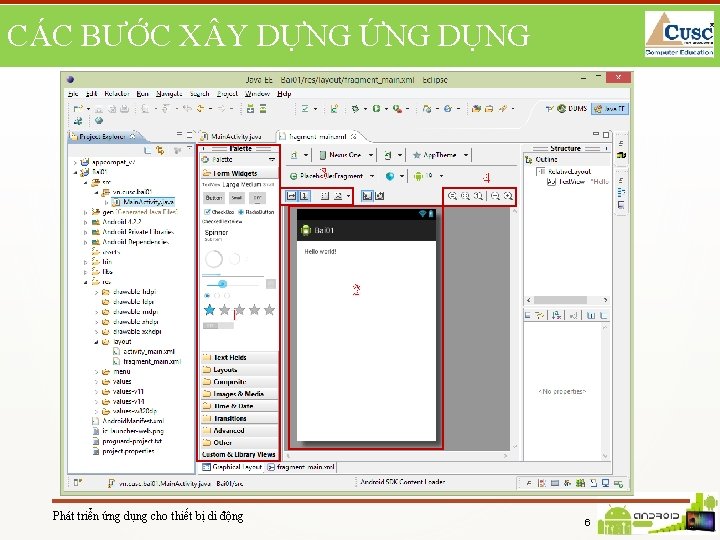Open the DDMS perspective
Viewport: 720px width, 540px height.
click(572, 109)
